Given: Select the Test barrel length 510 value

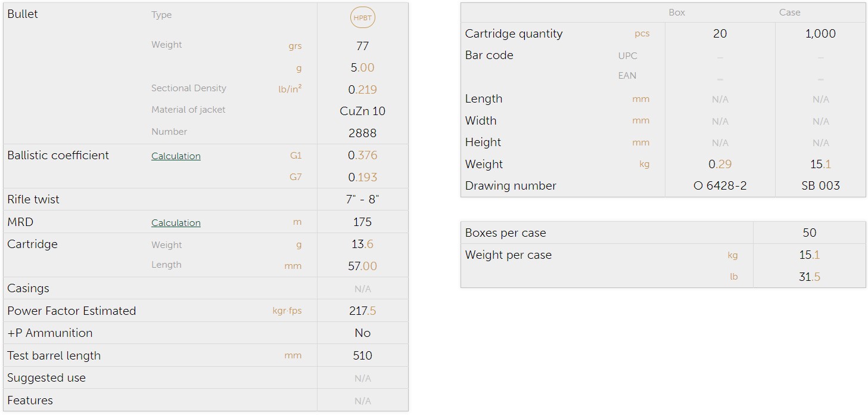Looking at the screenshot, I should tap(362, 355).
